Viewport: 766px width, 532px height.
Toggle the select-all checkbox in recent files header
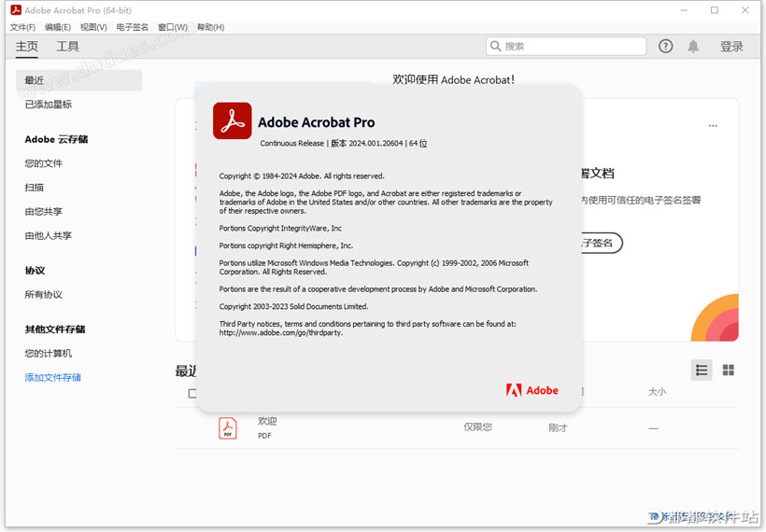click(192, 393)
